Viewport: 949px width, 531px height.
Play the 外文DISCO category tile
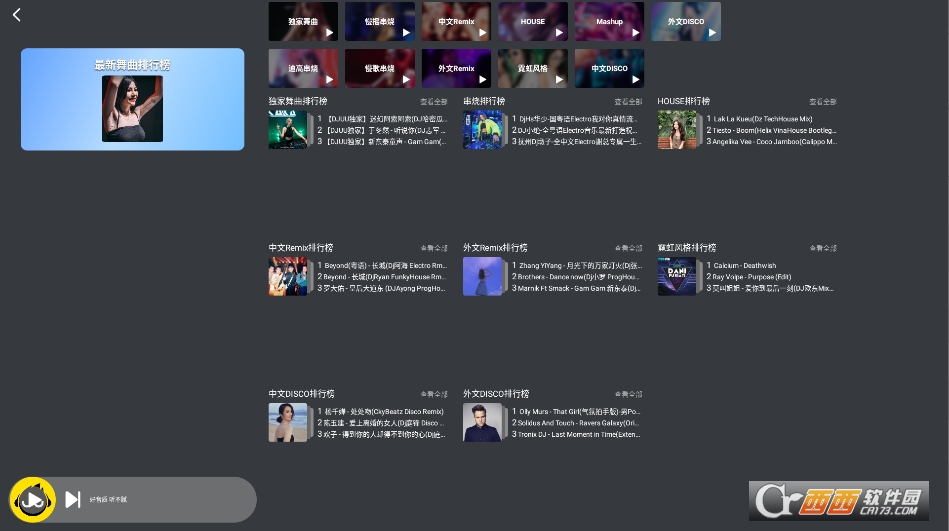685,22
